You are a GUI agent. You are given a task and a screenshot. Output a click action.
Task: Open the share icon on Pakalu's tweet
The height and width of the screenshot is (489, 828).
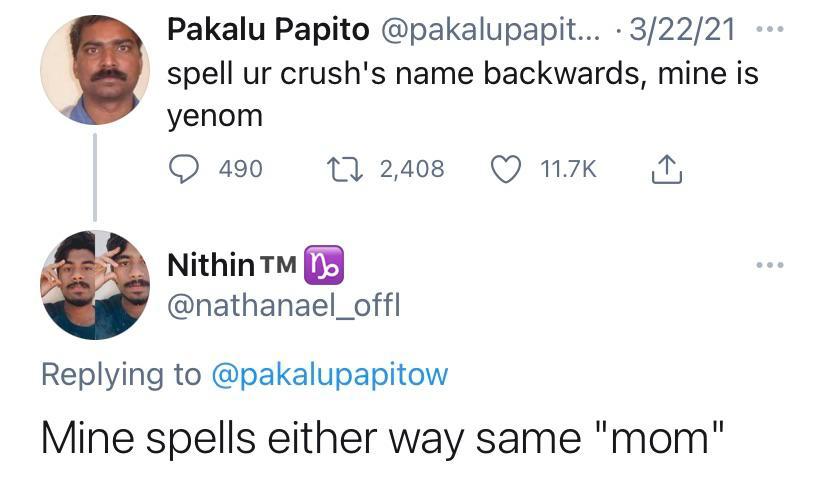[665, 171]
